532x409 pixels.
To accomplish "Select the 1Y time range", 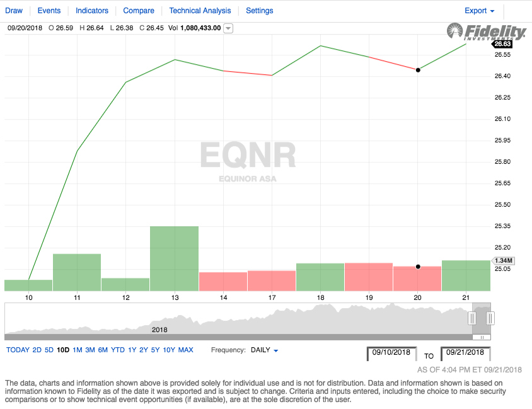I will (132, 350).
